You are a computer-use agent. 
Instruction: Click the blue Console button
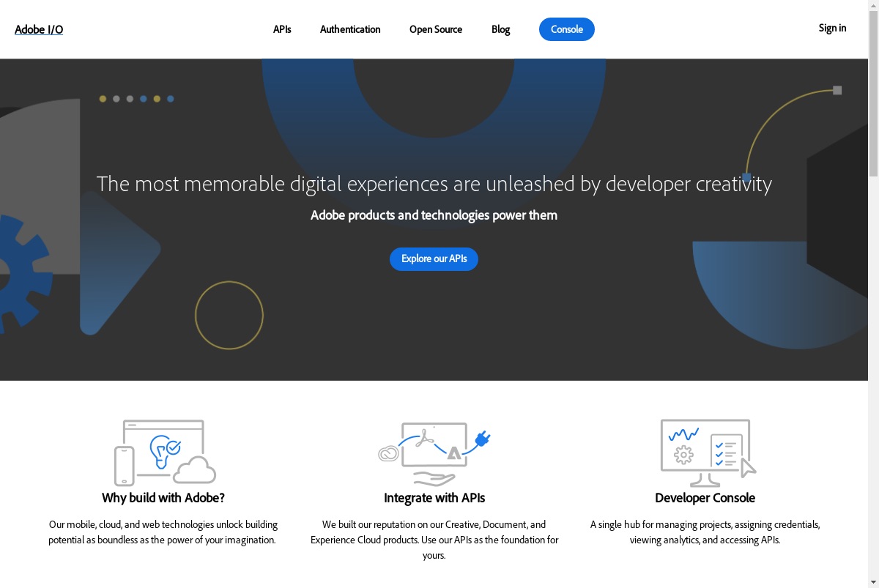pyautogui.click(x=567, y=29)
